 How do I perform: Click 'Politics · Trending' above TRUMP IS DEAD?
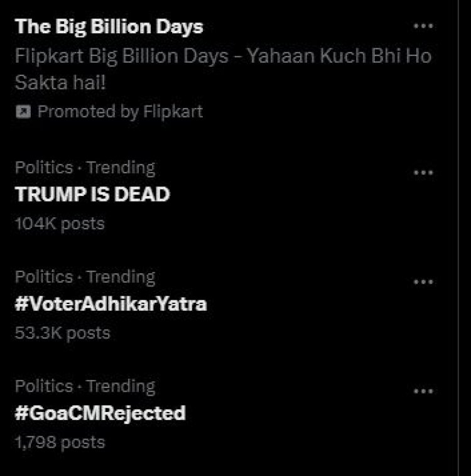point(85,168)
